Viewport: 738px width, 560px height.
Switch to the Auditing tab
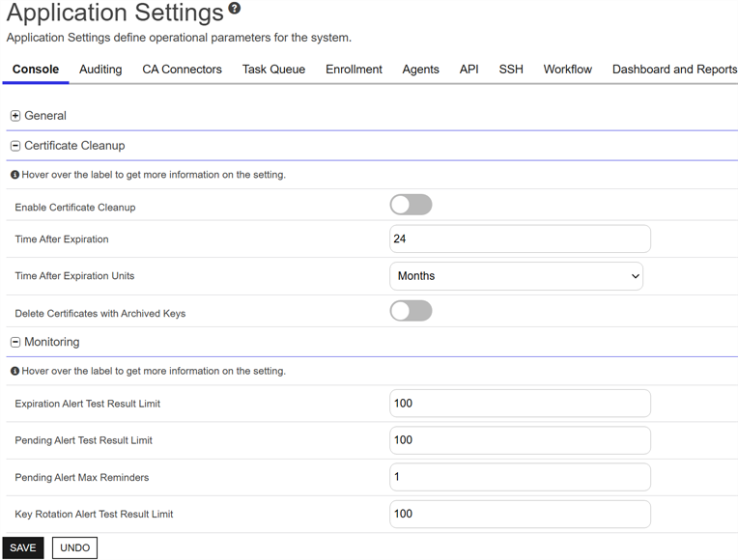tap(100, 70)
